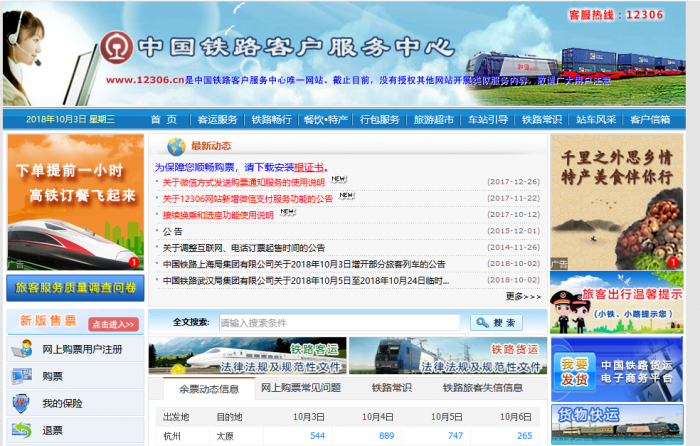The image size is (700, 446).
Task: Open the 公告 news item
Action: click(x=172, y=231)
